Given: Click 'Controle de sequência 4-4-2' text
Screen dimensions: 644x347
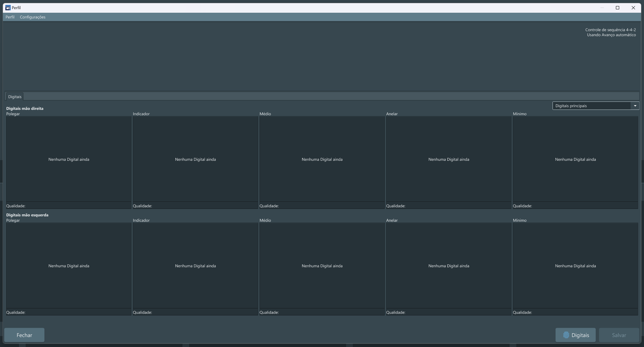Looking at the screenshot, I should [610, 30].
